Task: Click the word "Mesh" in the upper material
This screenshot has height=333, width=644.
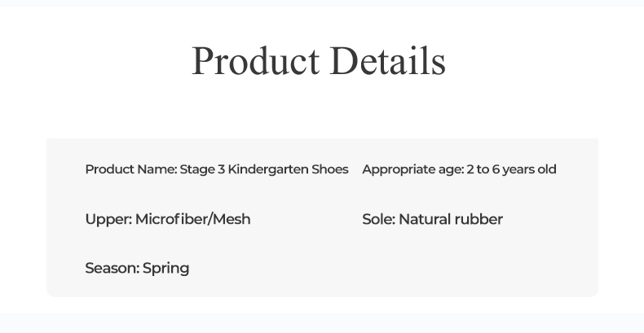Action: point(232,219)
